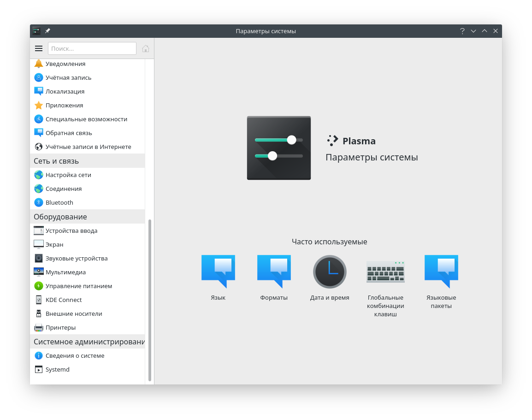
Task: Open the frequently used Язык shortcut
Action: click(x=218, y=278)
